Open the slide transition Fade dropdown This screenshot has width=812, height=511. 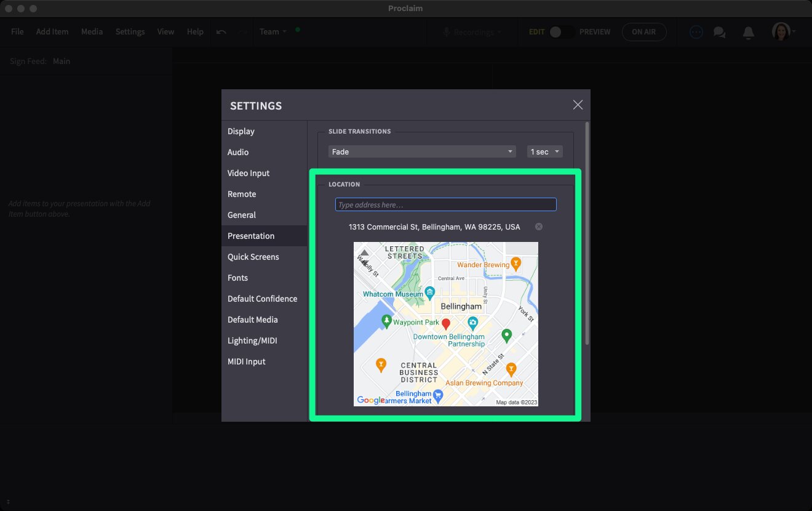(422, 151)
